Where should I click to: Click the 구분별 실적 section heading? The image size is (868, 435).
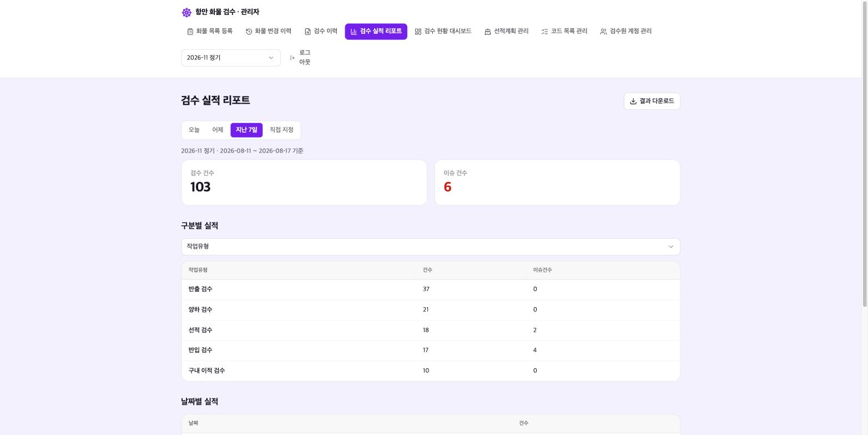click(200, 226)
